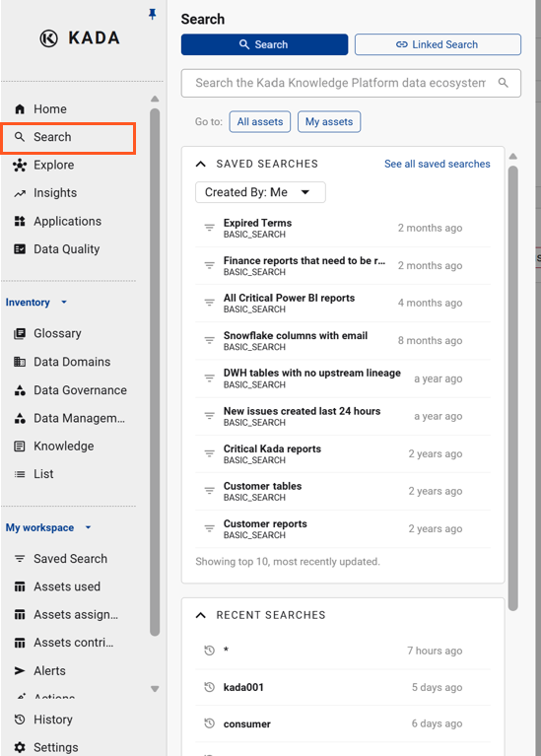Viewport: 541px width, 756px height.
Task: Click the magnifier icon in the search box
Action: pos(503,83)
